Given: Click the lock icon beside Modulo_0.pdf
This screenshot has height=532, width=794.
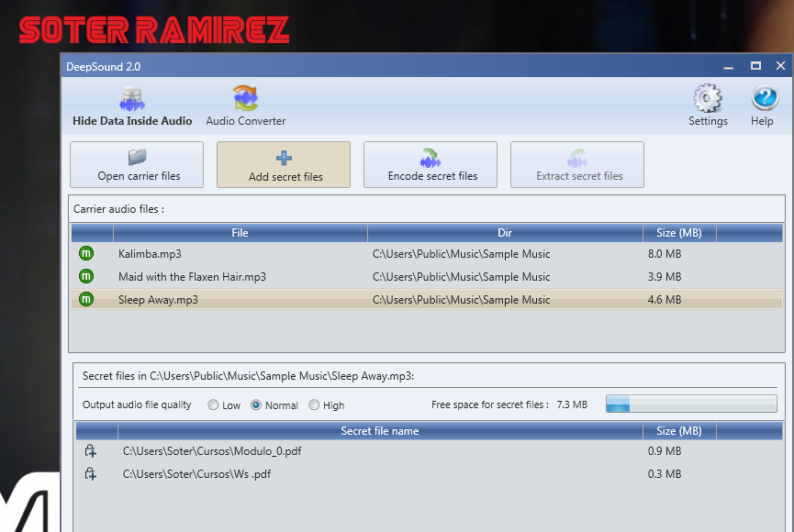Looking at the screenshot, I should [x=91, y=450].
